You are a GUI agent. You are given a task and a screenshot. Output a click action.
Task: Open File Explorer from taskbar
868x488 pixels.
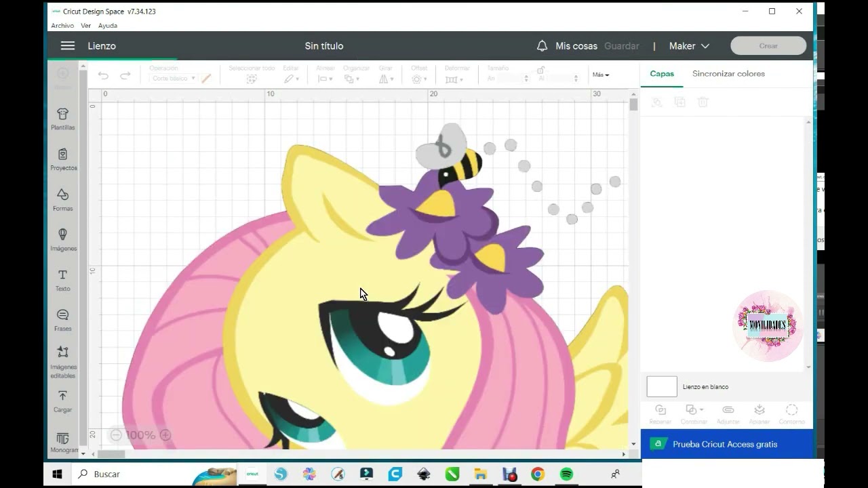pyautogui.click(x=481, y=474)
